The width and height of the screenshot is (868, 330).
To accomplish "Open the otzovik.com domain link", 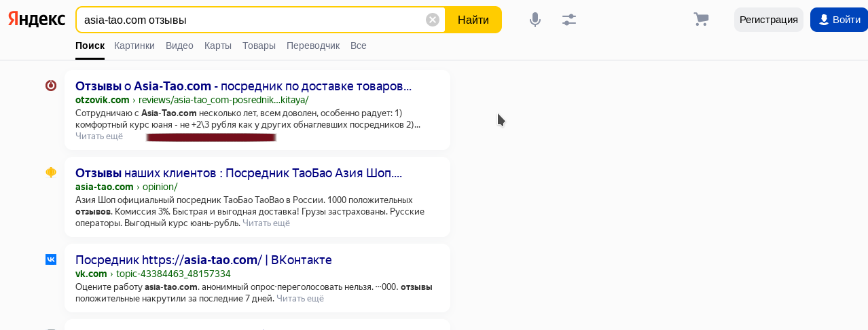I will [103, 100].
